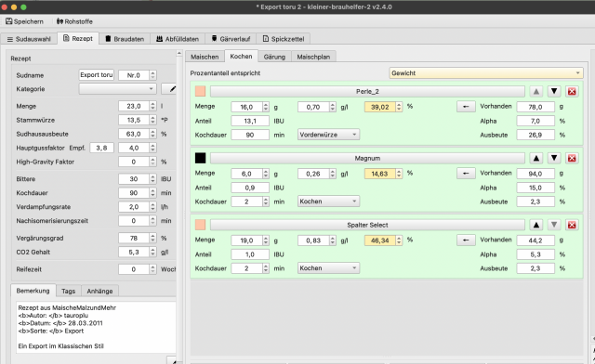Move Magnum hop up

pos(536,158)
